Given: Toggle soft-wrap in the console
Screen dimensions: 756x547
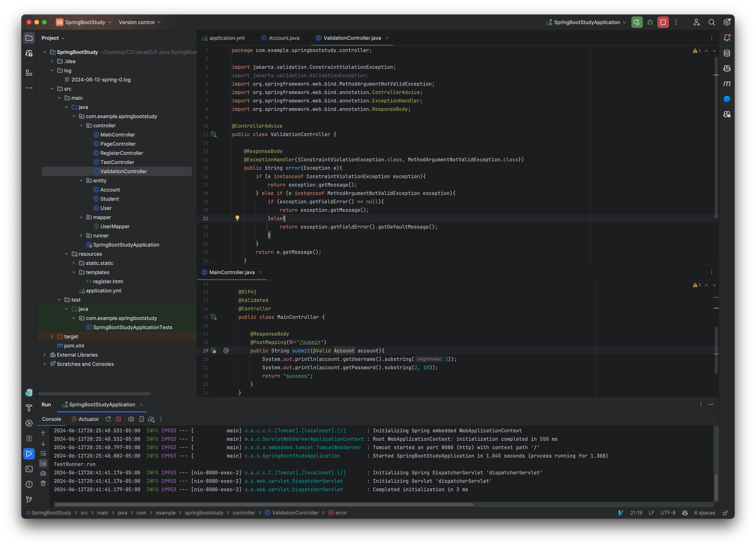Looking at the screenshot, I should point(43,453).
